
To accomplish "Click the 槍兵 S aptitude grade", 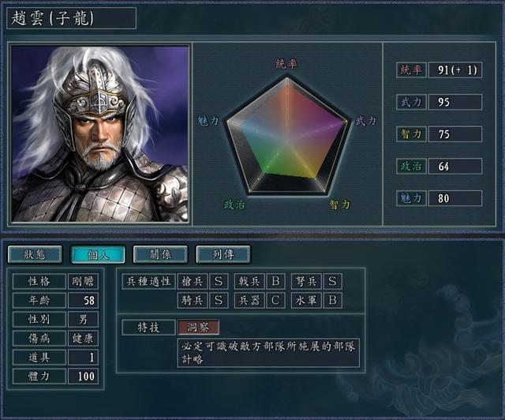I will tap(219, 281).
